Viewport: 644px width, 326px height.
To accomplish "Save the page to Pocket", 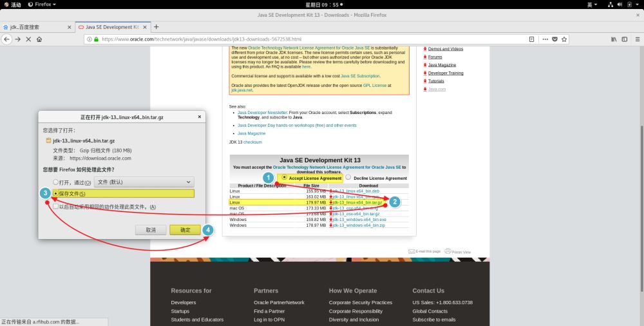I will (554, 39).
